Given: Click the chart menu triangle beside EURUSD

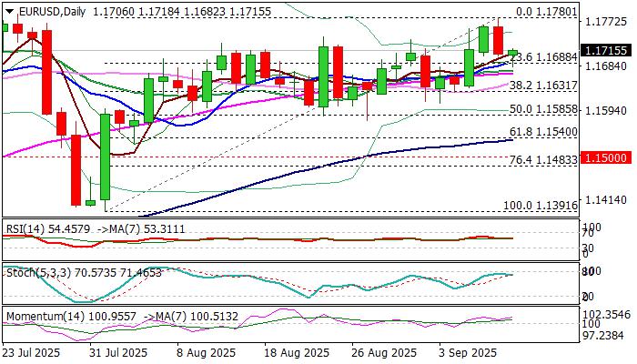Looking at the screenshot, I should tap(11, 11).
